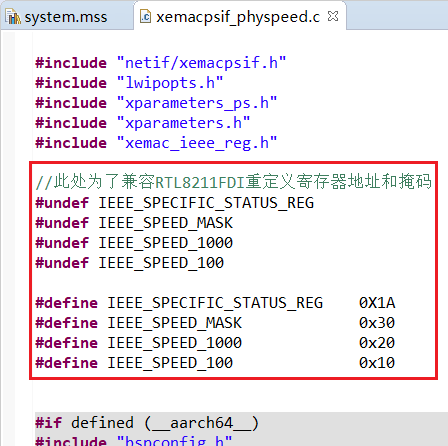Image resolution: width=448 pixels, height=446 pixels.
Task: Click the xemac_ieee_reg.h include line
Action: [156, 143]
